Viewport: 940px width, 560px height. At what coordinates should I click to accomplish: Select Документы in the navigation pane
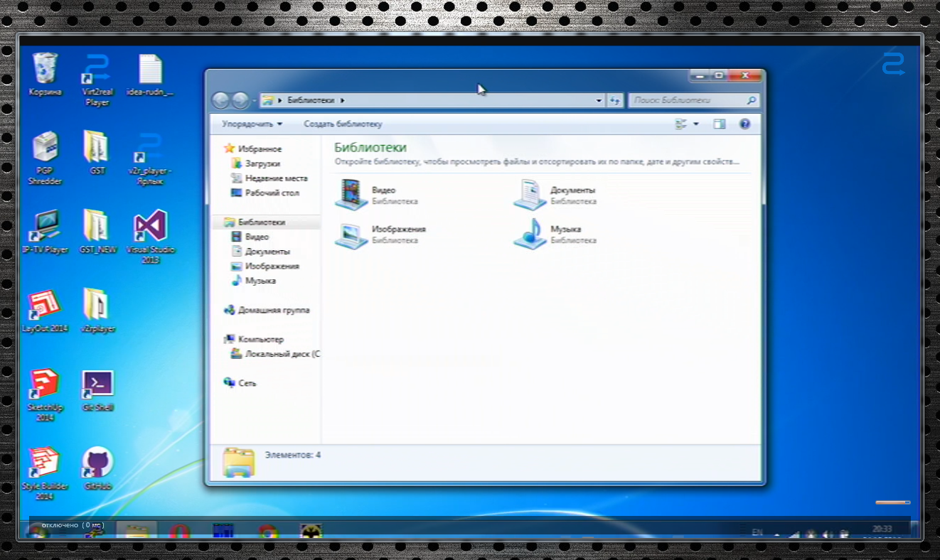click(260, 252)
